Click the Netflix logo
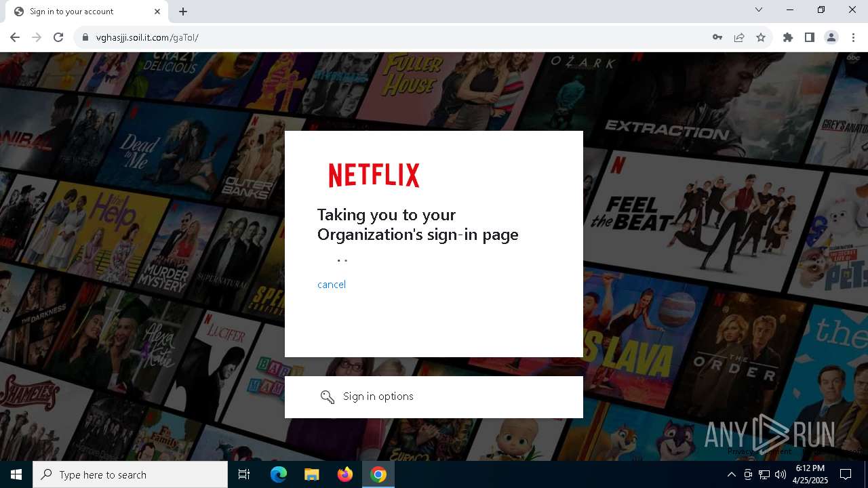Image resolution: width=868 pixels, height=488 pixels. click(374, 175)
